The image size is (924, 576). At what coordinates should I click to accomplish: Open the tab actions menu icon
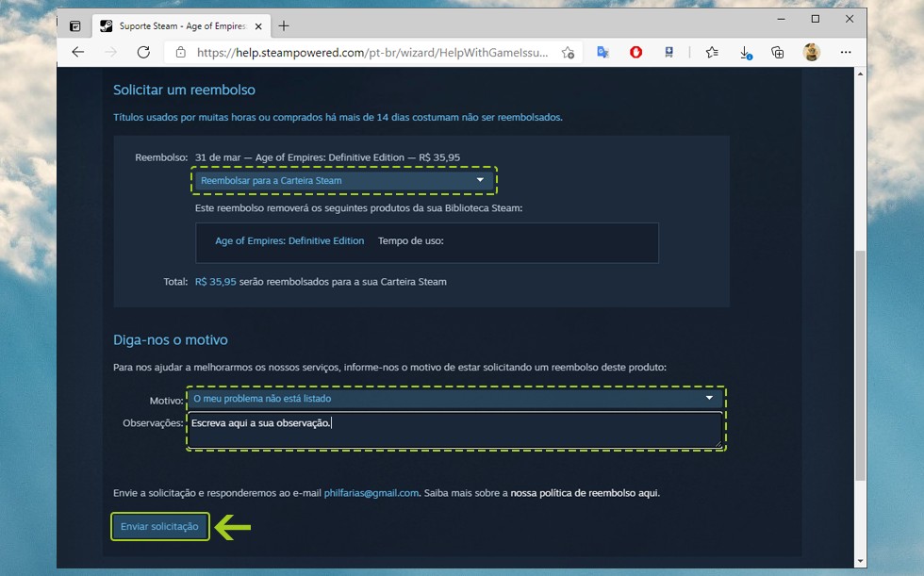pos(75,25)
